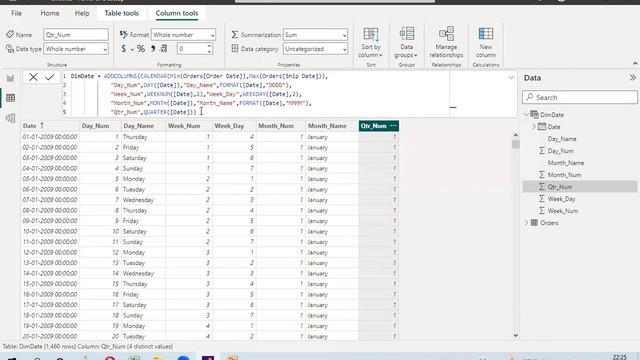Edit the column Name field
The image size is (640, 360).
pyautogui.click(x=76, y=35)
